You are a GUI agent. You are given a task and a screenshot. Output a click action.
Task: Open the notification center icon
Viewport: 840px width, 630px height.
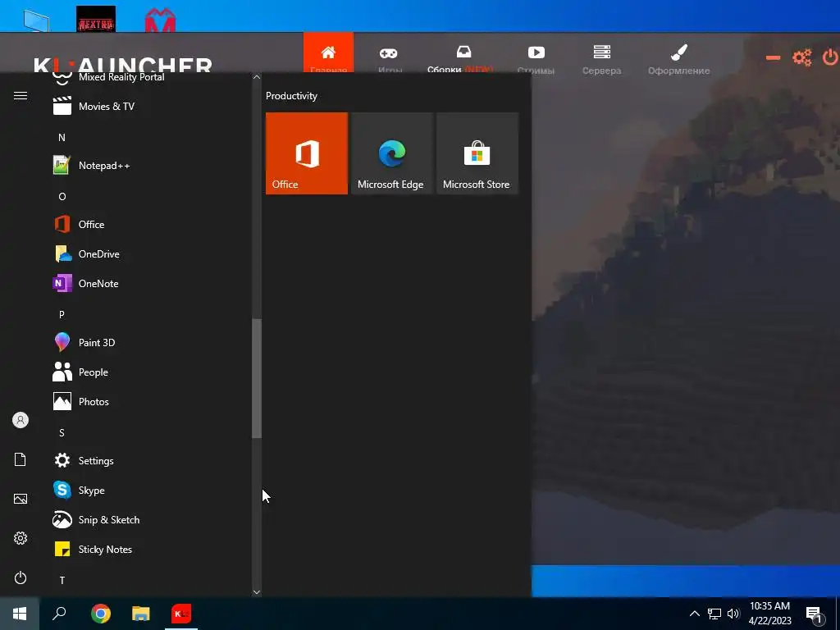(815, 614)
